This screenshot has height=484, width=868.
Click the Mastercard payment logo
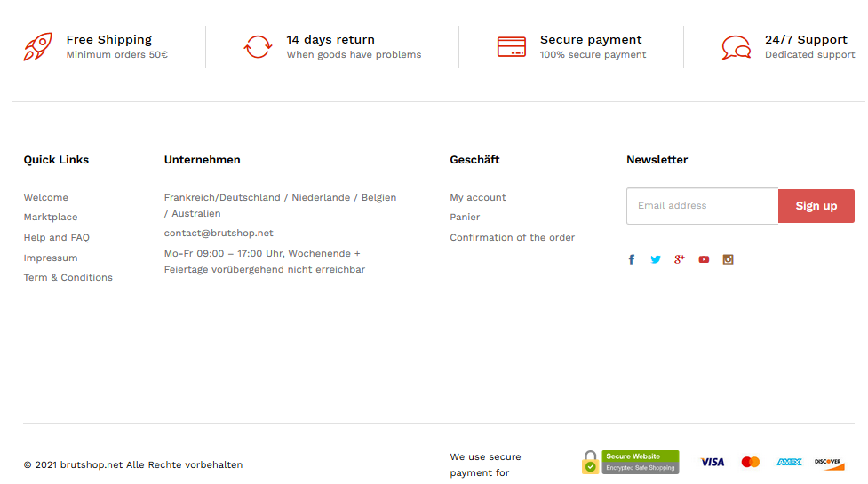click(751, 462)
